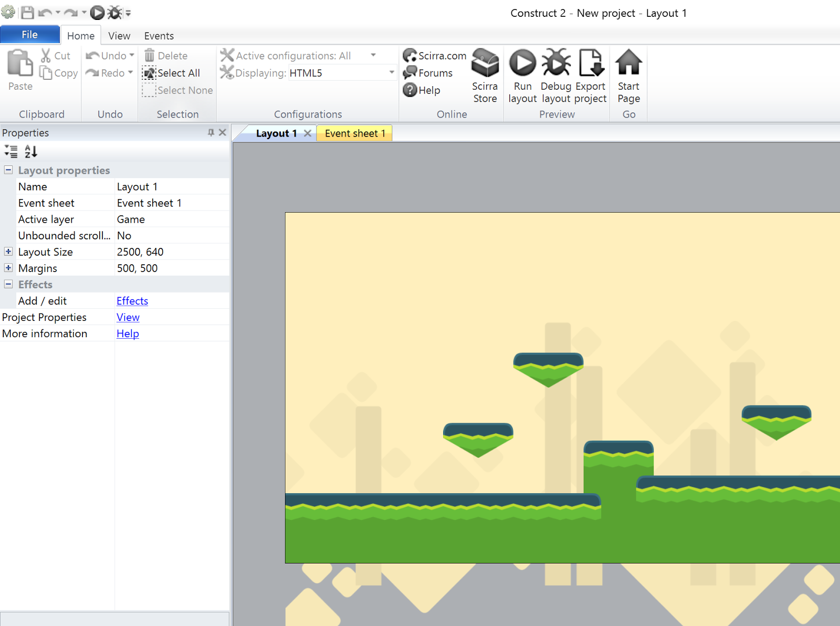This screenshot has width=840, height=626.
Task: Select the Event sheet property value field
Action: [172, 203]
